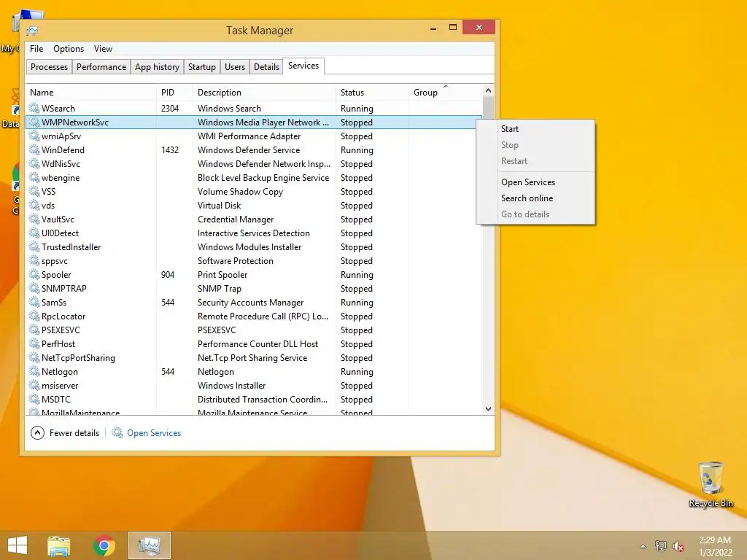Show hidden tray icons arrow
The width and height of the screenshot is (747, 560).
coord(643,546)
